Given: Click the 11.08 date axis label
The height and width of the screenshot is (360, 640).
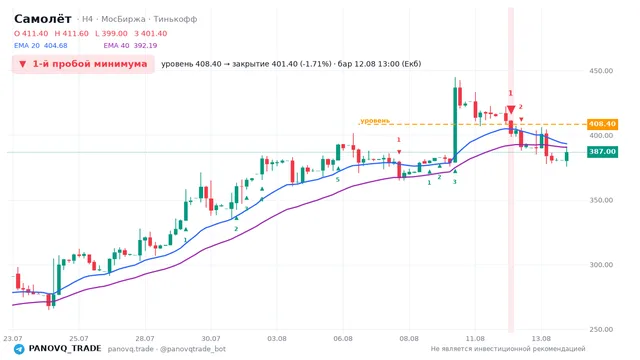Looking at the screenshot, I should click(475, 338).
